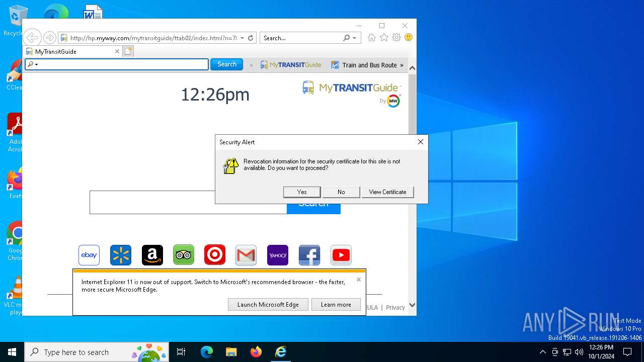644x362 pixels.
Task: Open the Amazon shortcut tile
Action: [x=152, y=255]
